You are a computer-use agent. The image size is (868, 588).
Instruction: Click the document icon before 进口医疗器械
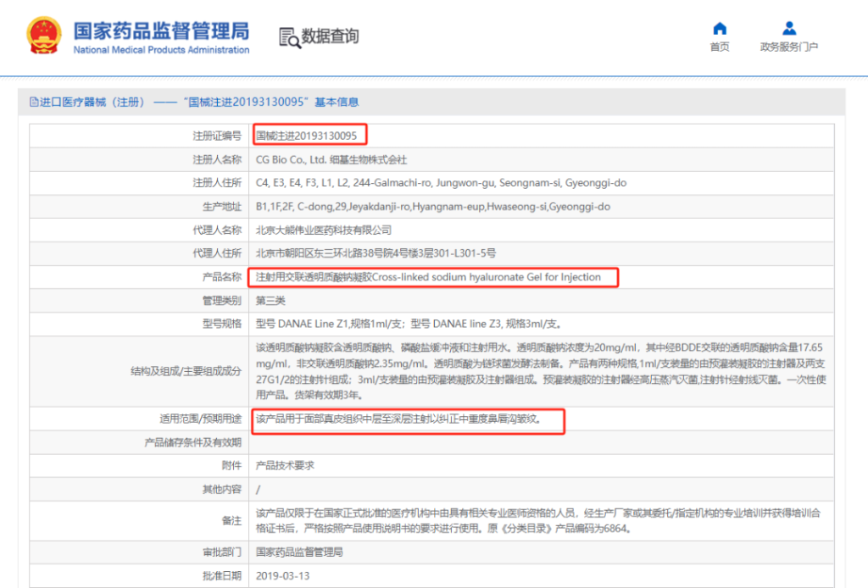point(34,103)
